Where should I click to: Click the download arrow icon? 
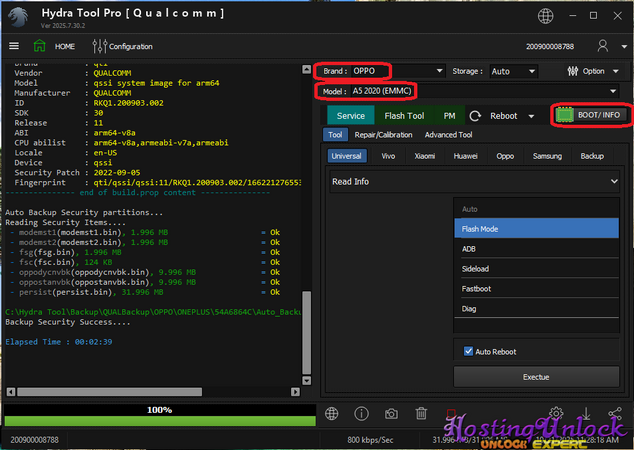(x=586, y=414)
